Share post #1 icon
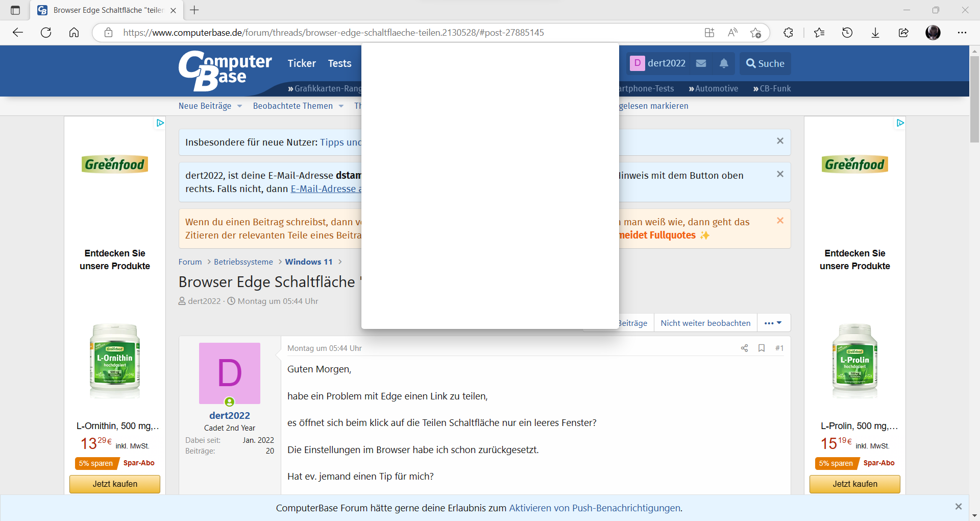The image size is (980, 521). [744, 348]
